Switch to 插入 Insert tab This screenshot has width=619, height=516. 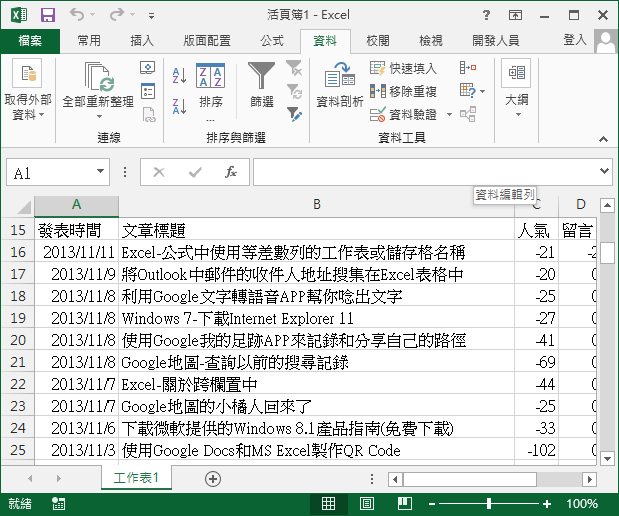[142, 41]
